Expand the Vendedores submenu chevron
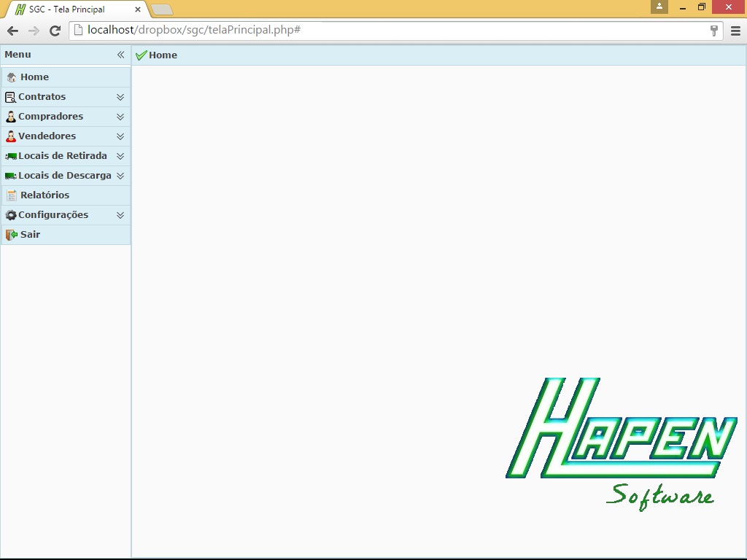Screen dimensions: 747x560 coord(120,136)
